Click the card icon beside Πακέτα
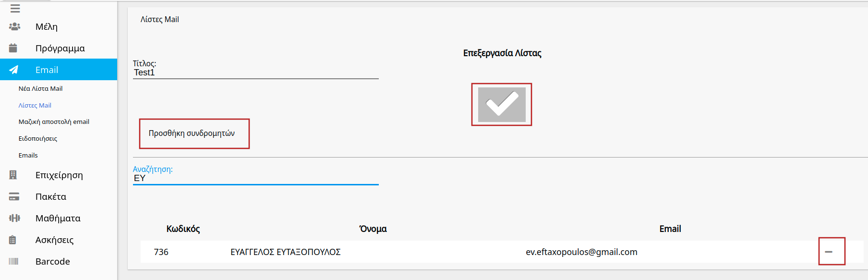The height and width of the screenshot is (280, 868). click(x=14, y=196)
